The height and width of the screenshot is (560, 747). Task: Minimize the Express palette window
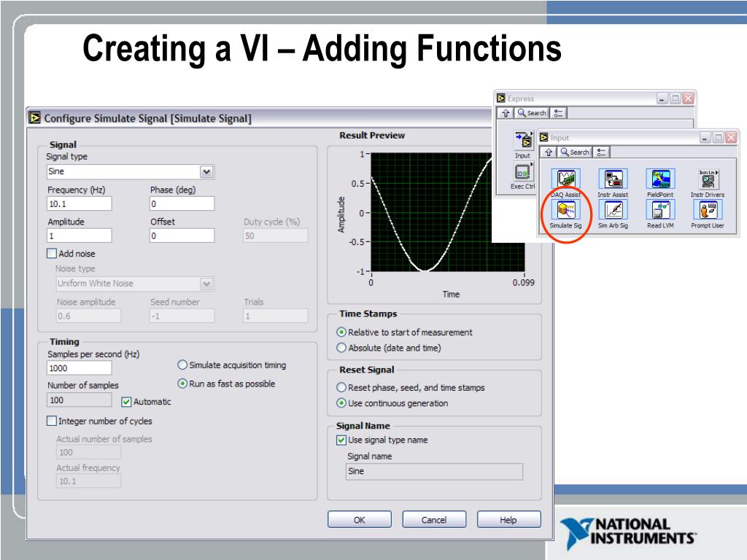point(662,98)
